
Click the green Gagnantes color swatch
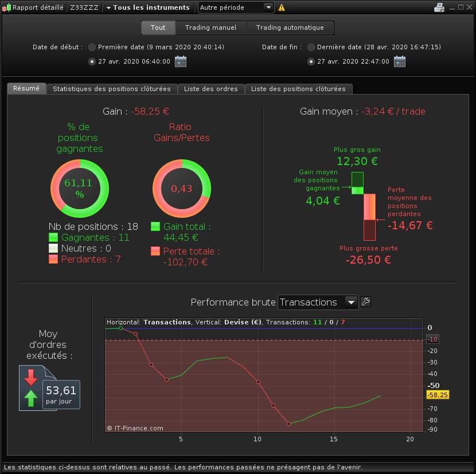pos(53,237)
